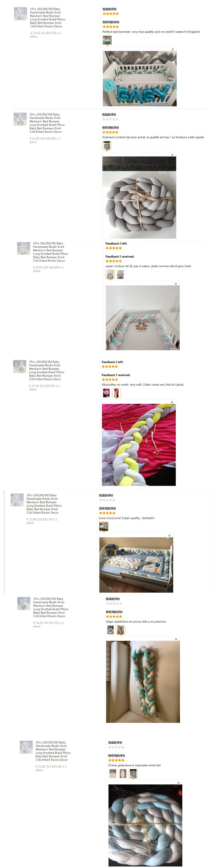
Task: Select second thumbnail under the Latvia review
Action: [x=116, y=393]
